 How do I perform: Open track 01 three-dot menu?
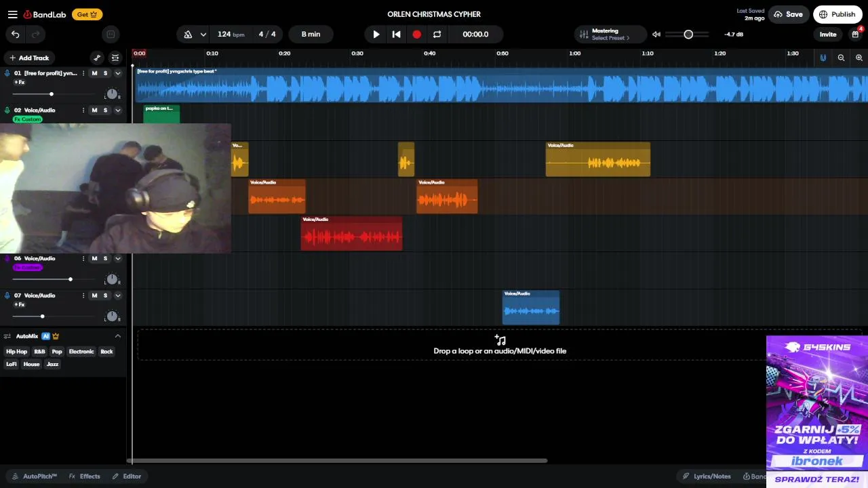83,73
